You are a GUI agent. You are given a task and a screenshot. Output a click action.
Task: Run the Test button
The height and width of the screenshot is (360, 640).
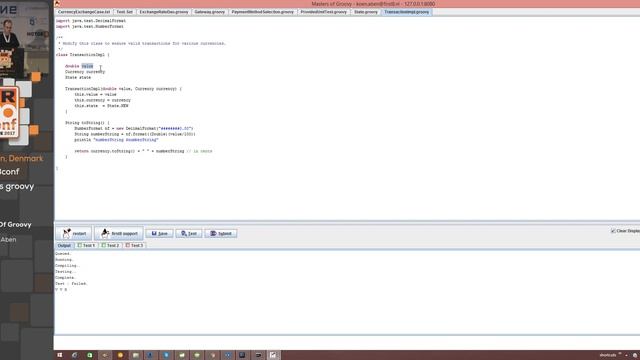pos(189,233)
